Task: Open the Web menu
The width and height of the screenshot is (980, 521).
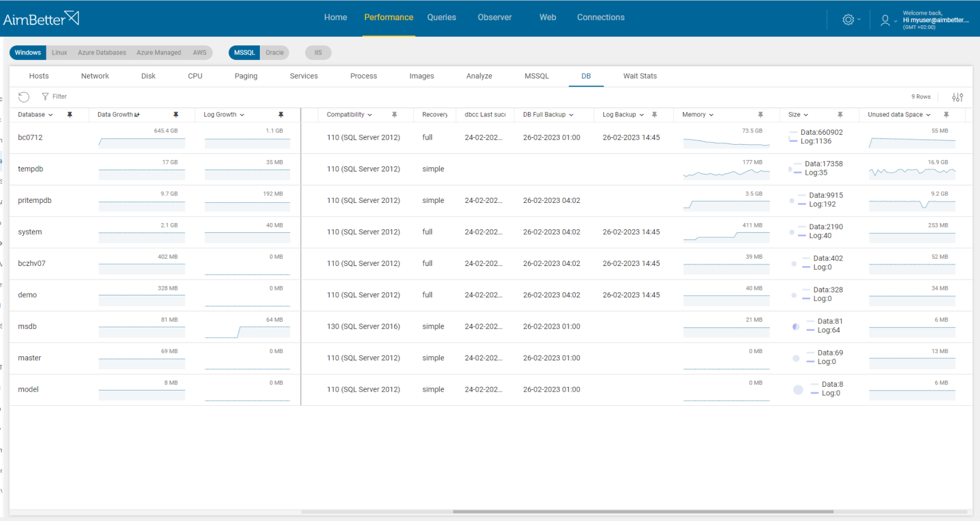Action: [548, 18]
